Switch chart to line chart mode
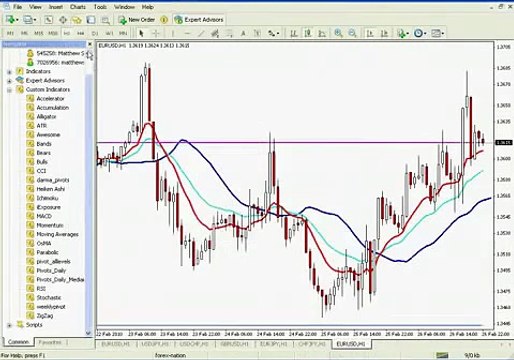Viewport: 514px width, 360px height. coord(322,33)
